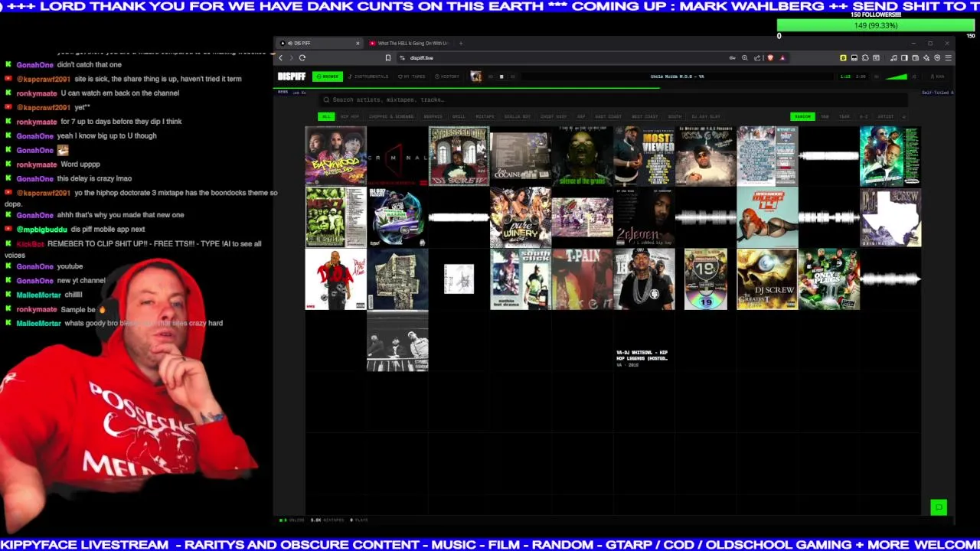Click the user account button at player bar right

(939, 77)
